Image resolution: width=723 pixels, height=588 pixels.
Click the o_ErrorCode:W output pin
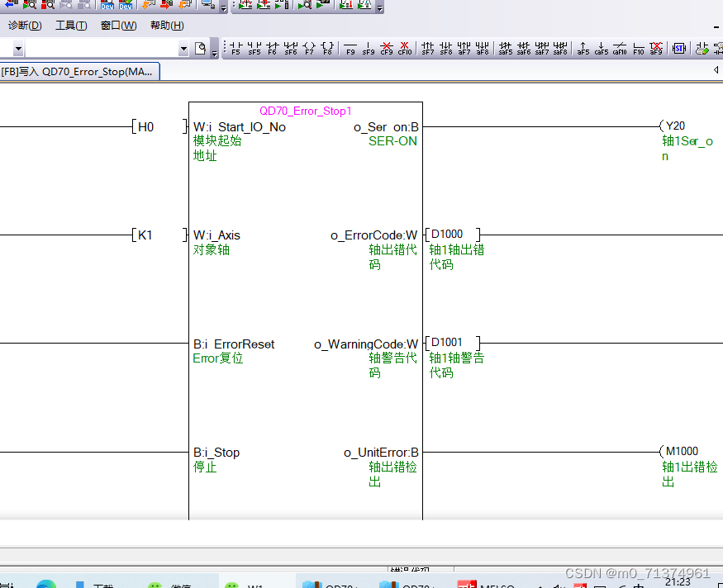tap(374, 235)
